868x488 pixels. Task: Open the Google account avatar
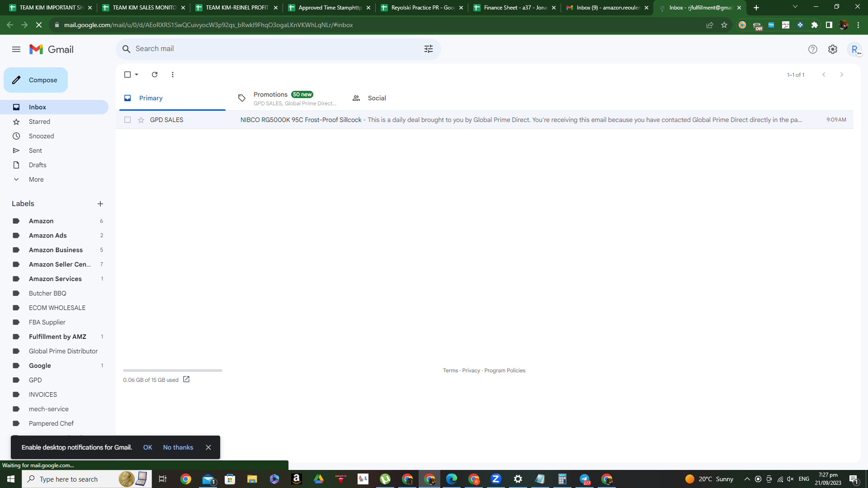pyautogui.click(x=854, y=49)
